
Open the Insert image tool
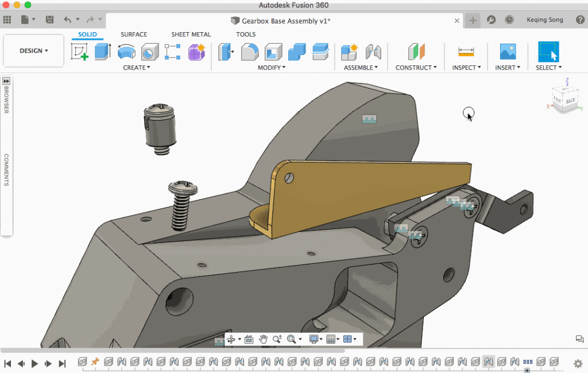pos(507,52)
